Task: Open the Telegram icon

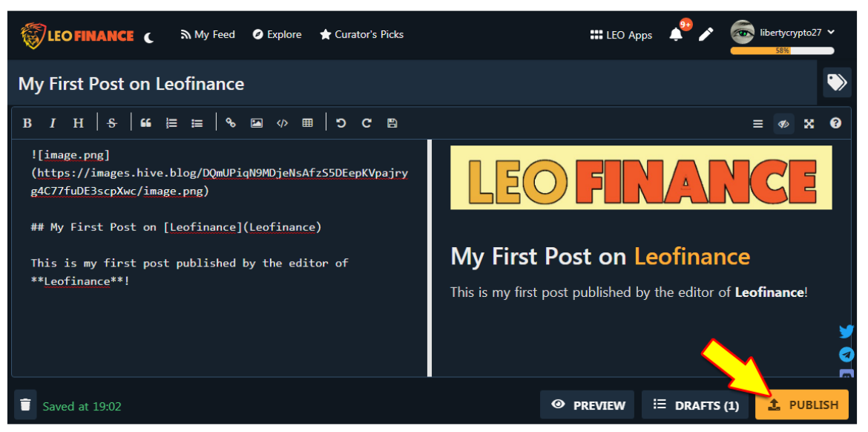Action: [x=846, y=355]
